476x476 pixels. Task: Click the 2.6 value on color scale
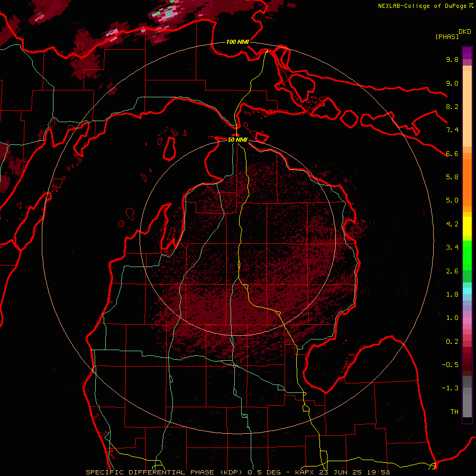coord(452,271)
